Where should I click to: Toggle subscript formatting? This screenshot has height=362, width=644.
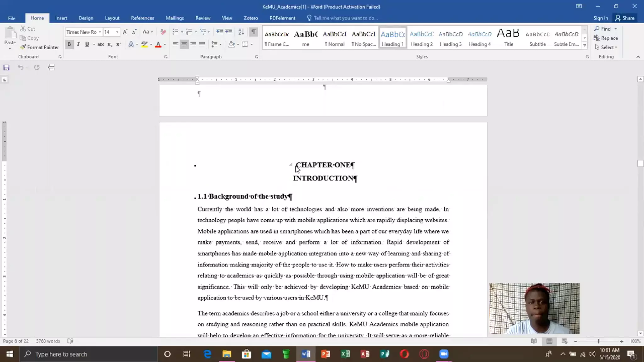point(110,44)
